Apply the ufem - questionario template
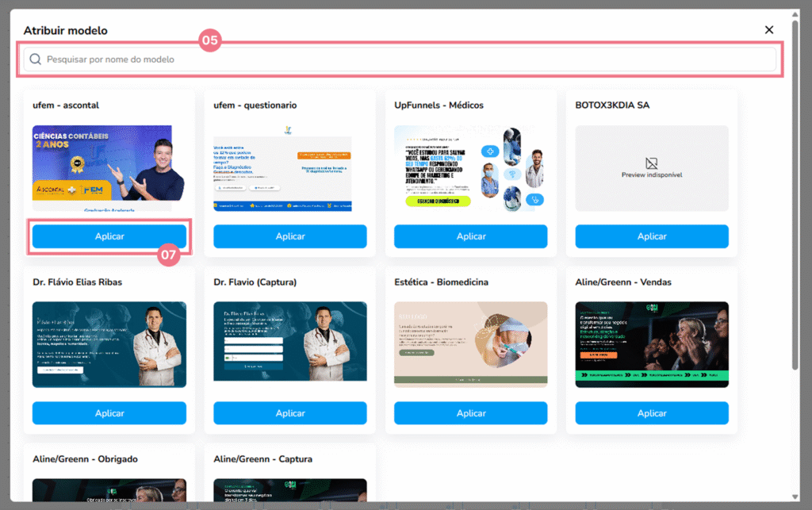Viewport: 812px width, 510px height. (290, 236)
